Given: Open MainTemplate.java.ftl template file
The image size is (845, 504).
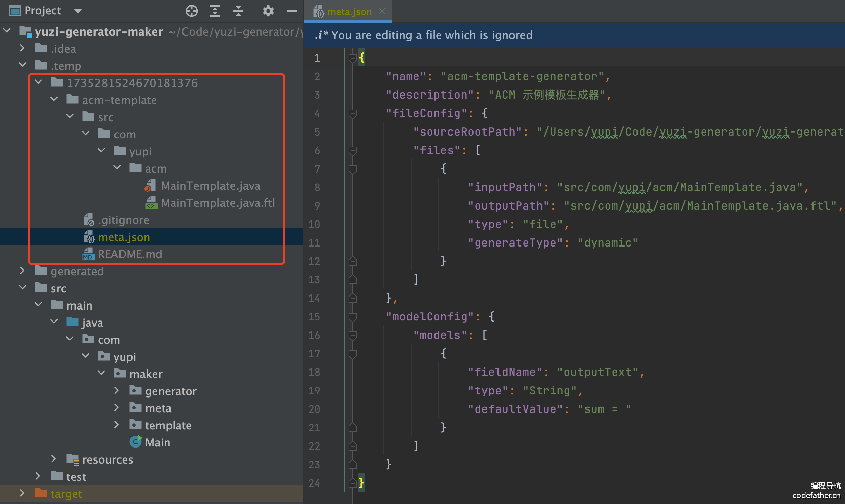Looking at the screenshot, I should pyautogui.click(x=218, y=203).
